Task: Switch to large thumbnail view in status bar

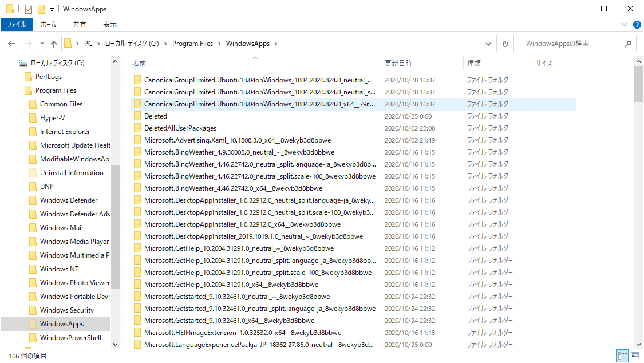Action: (634, 356)
